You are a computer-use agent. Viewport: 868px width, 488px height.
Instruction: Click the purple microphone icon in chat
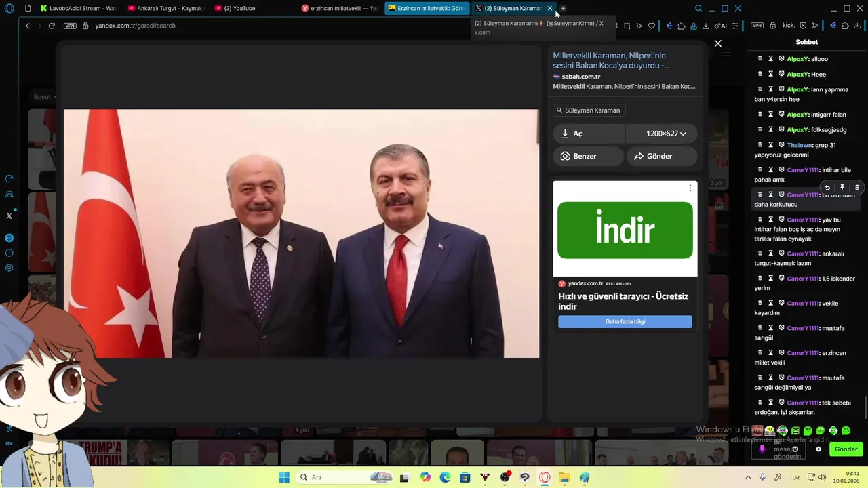click(x=762, y=449)
